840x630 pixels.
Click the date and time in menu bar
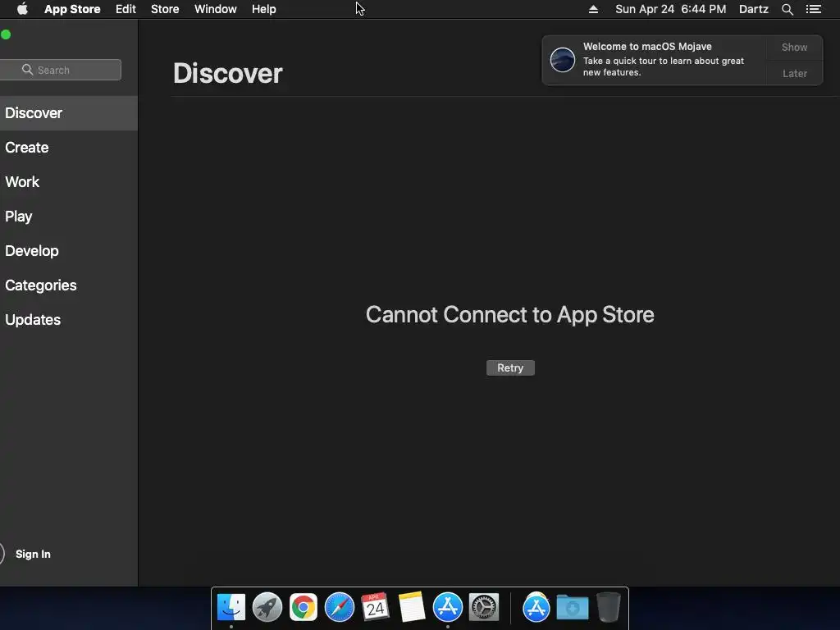(x=671, y=9)
